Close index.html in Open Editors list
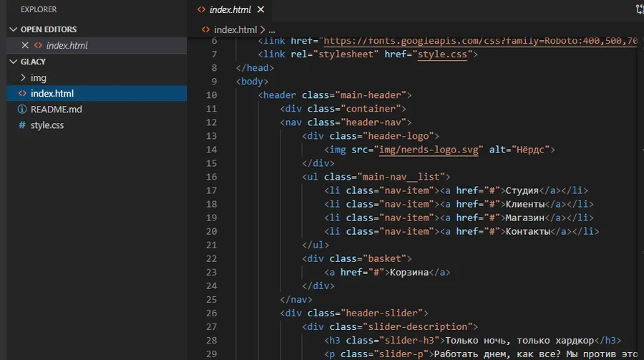The image size is (644, 360). [25, 45]
